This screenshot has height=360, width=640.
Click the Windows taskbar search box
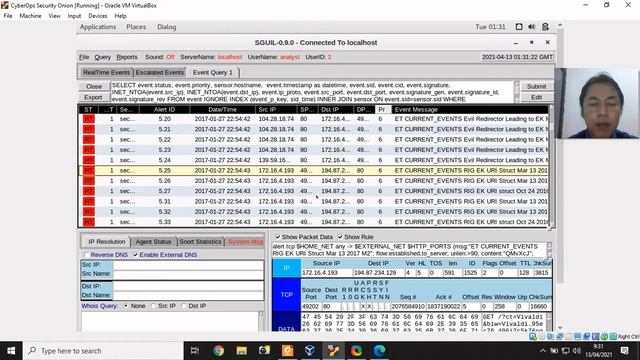(x=103, y=351)
